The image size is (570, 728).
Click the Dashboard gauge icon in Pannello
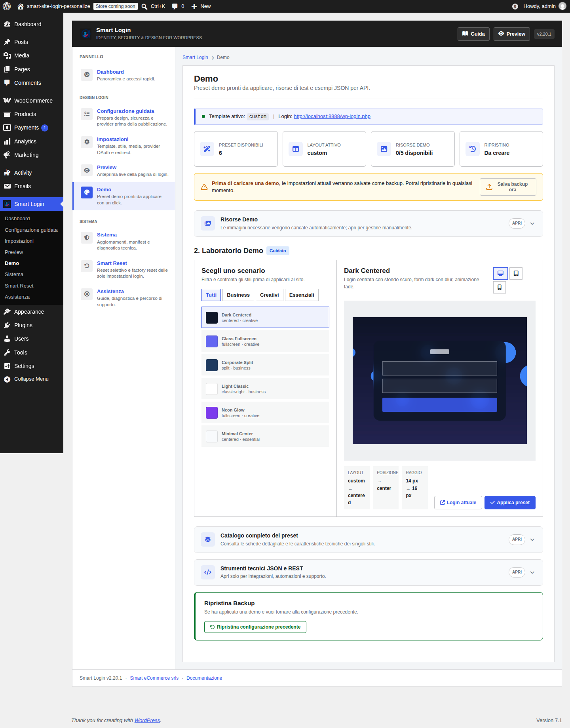point(87,74)
